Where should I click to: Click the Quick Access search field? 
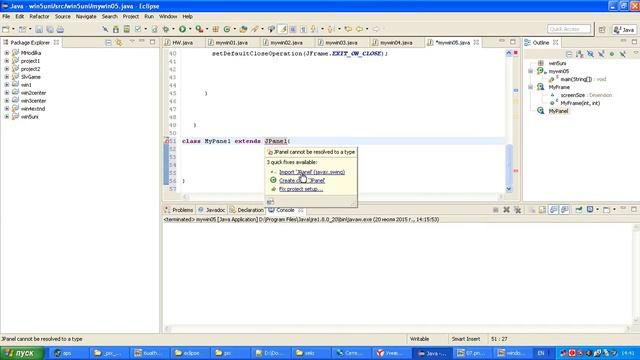569,29
